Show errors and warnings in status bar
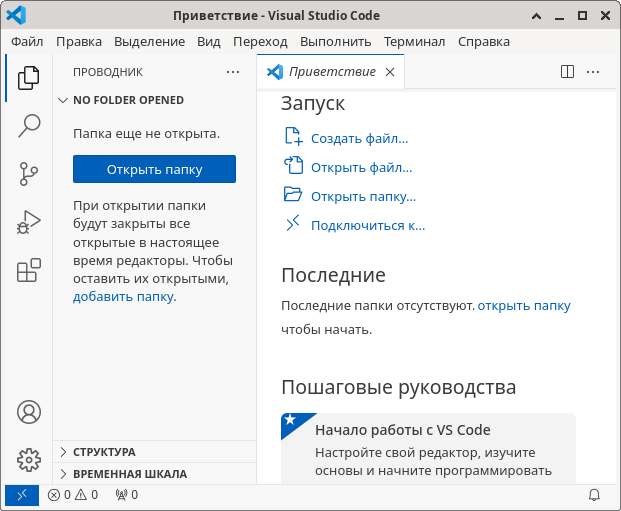Viewport: 621px width, 511px height. click(x=73, y=495)
